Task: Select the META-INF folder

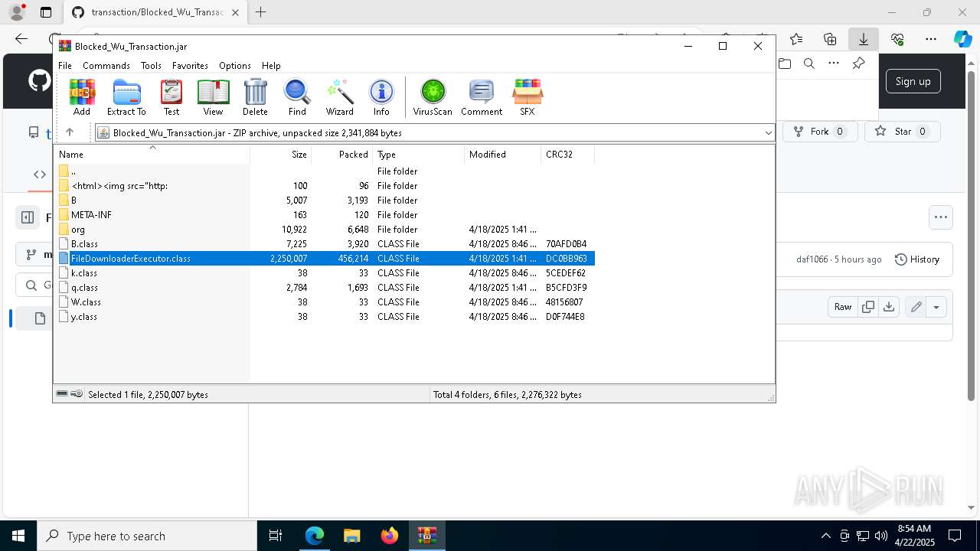Action: click(x=325, y=215)
